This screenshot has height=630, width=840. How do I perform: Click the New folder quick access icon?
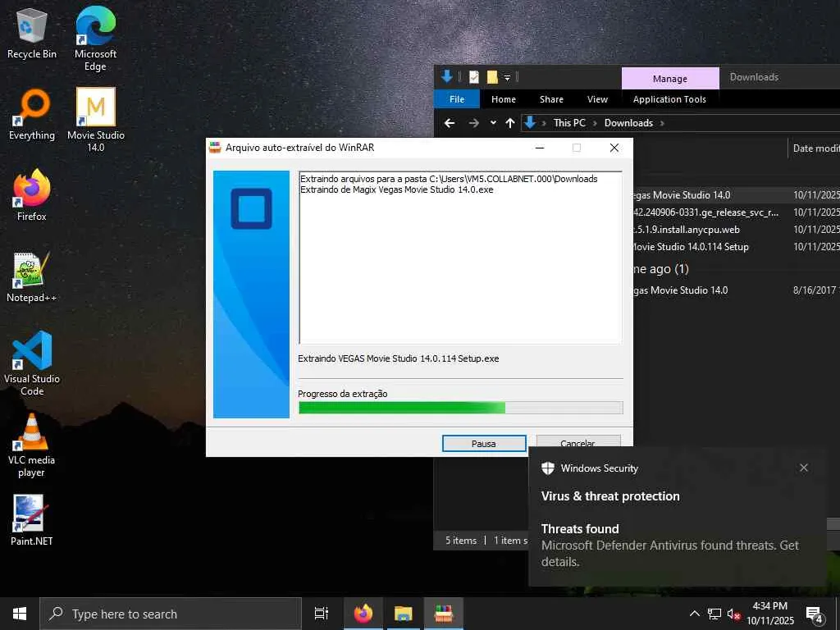tap(492, 77)
